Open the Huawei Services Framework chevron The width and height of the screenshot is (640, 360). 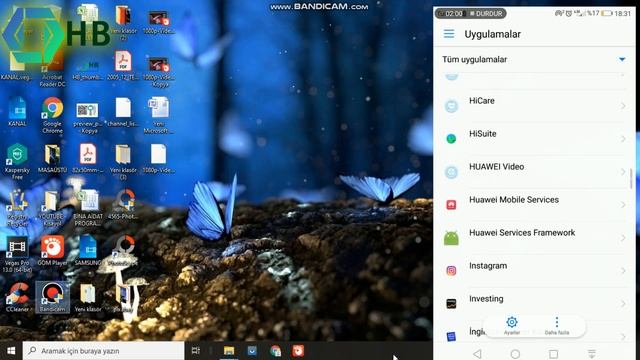623,238
